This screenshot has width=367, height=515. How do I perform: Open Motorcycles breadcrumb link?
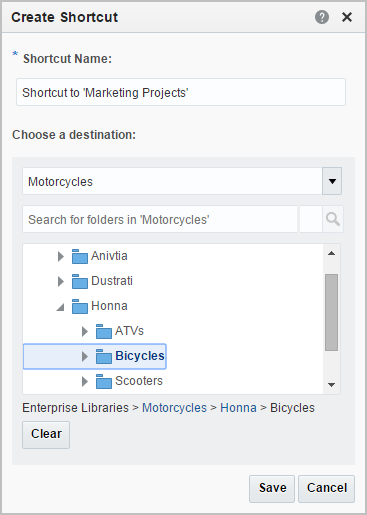174,408
